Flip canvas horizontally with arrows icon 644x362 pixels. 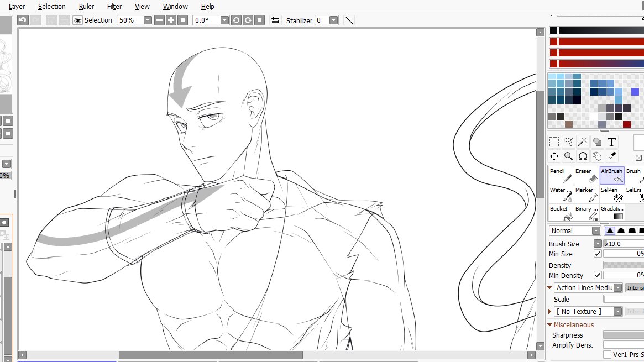tap(276, 20)
